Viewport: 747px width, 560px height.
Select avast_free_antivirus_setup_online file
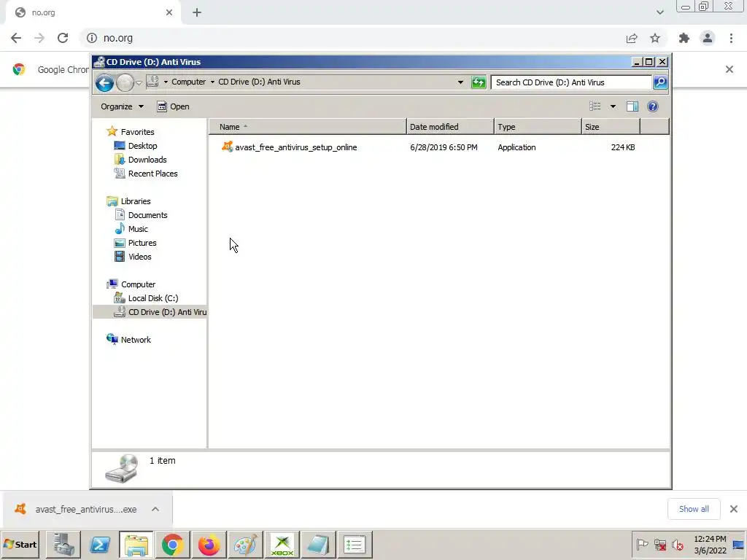[296, 147]
